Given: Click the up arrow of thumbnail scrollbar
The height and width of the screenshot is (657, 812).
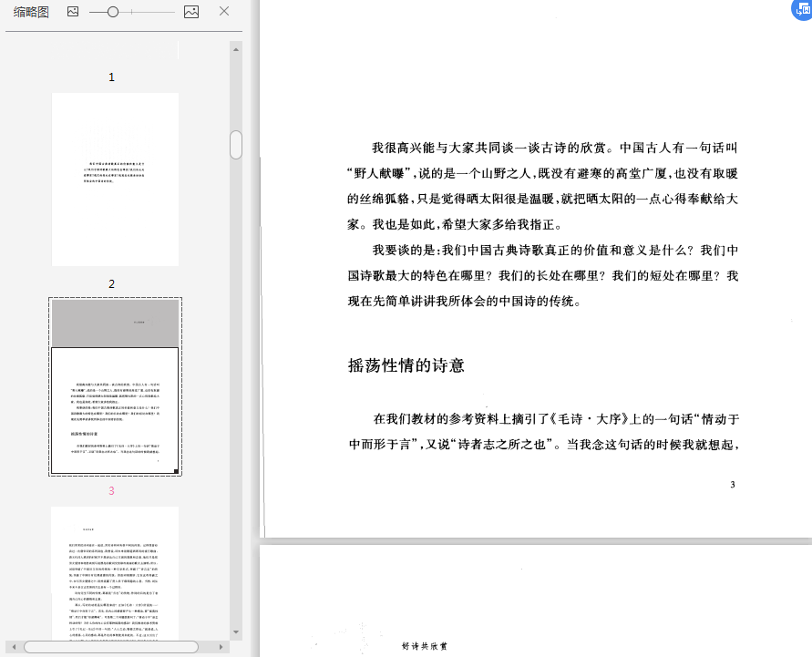Looking at the screenshot, I should 236,50.
